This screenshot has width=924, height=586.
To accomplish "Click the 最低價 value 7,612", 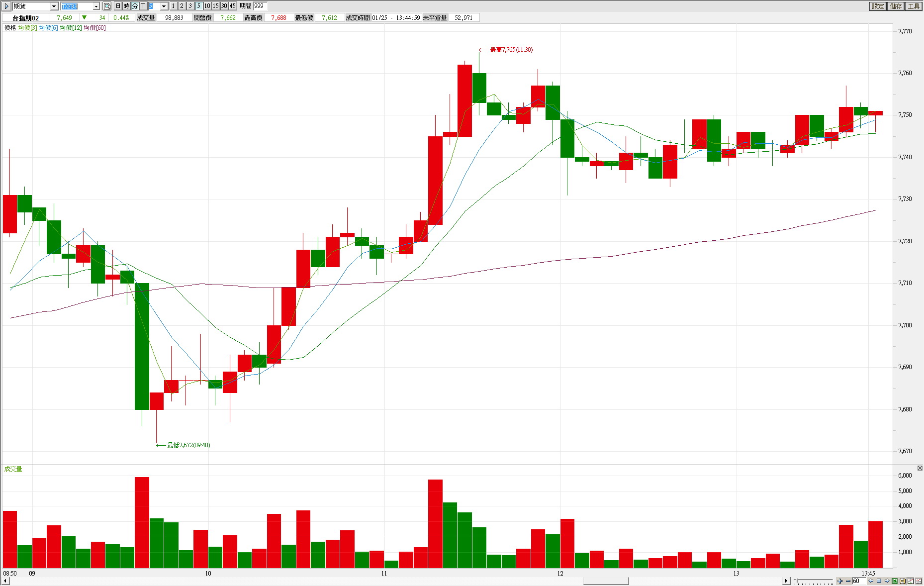I will click(x=329, y=18).
